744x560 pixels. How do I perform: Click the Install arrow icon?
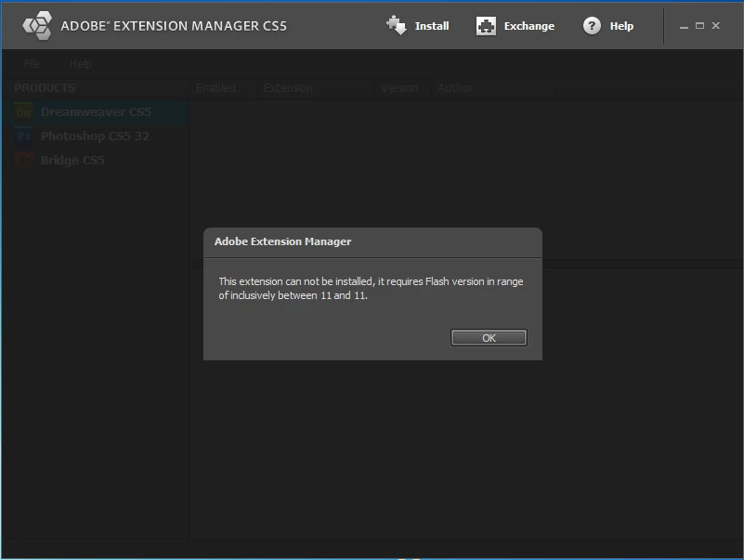click(397, 26)
